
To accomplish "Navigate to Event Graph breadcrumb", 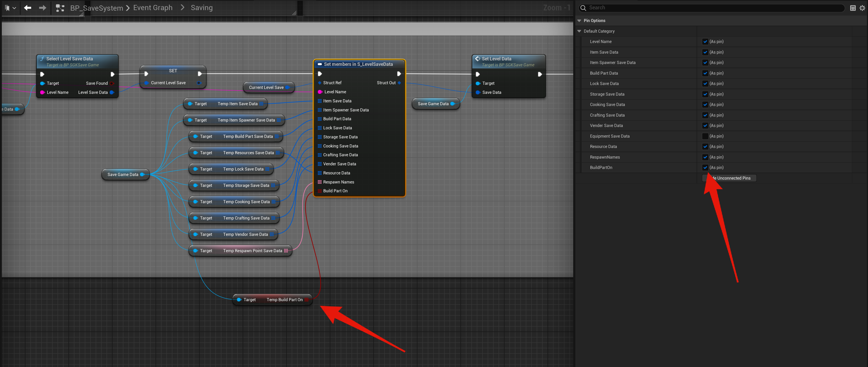I will [153, 8].
